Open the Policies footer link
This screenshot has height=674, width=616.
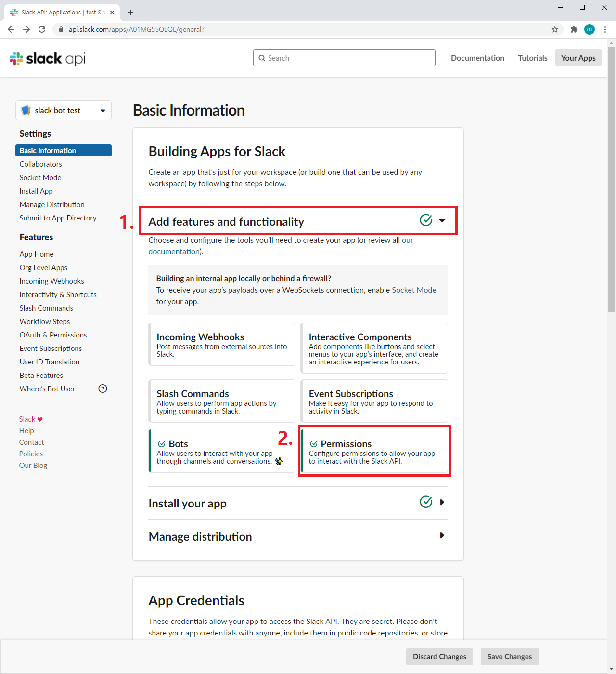pyautogui.click(x=31, y=454)
